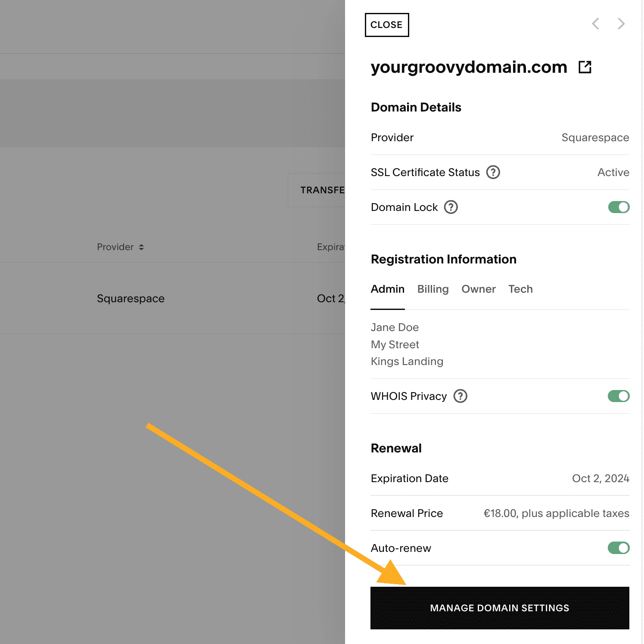Image resolution: width=644 pixels, height=644 pixels.
Task: Disable the Domain Lock toggle
Action: (618, 207)
